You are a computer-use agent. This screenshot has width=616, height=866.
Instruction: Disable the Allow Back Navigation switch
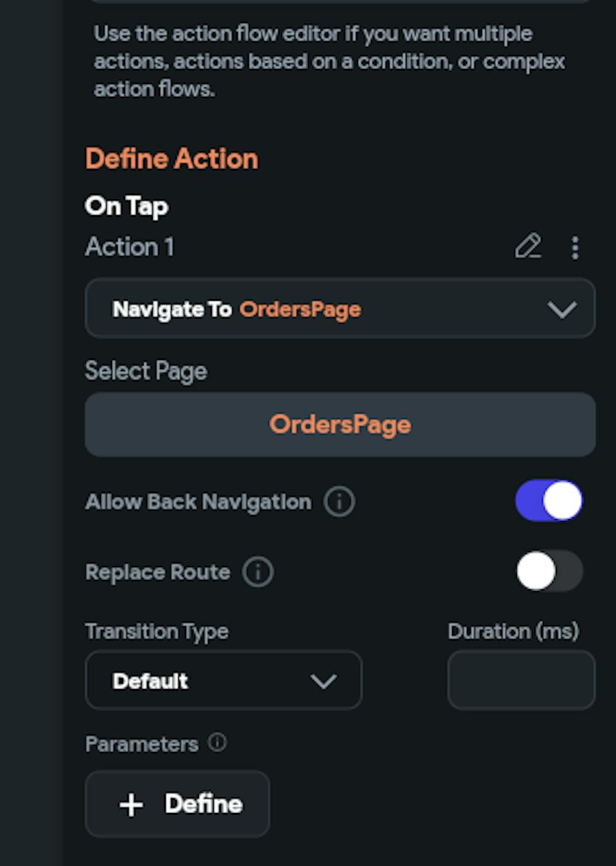click(x=548, y=500)
